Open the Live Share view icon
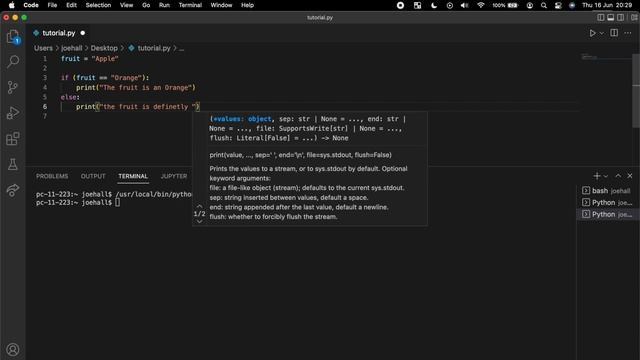 (x=13, y=190)
